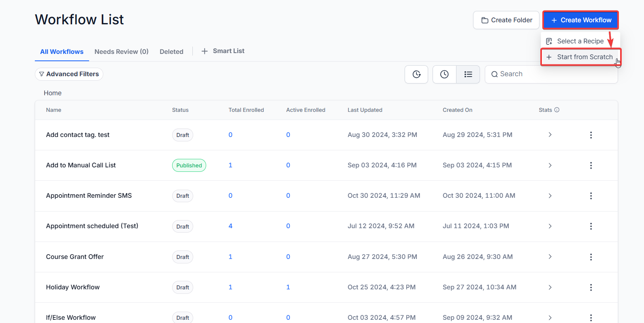Choose Start from Scratch option
The width and height of the screenshot is (644, 323).
pos(580,57)
